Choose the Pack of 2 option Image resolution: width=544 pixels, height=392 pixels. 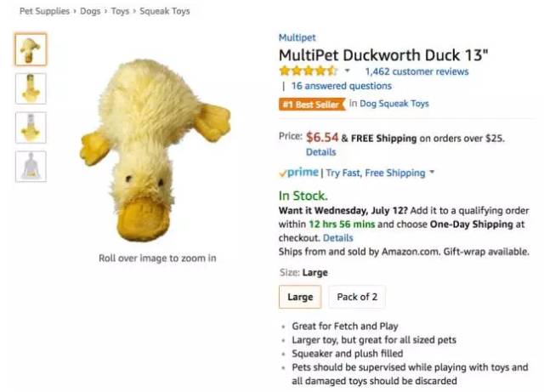click(x=357, y=297)
